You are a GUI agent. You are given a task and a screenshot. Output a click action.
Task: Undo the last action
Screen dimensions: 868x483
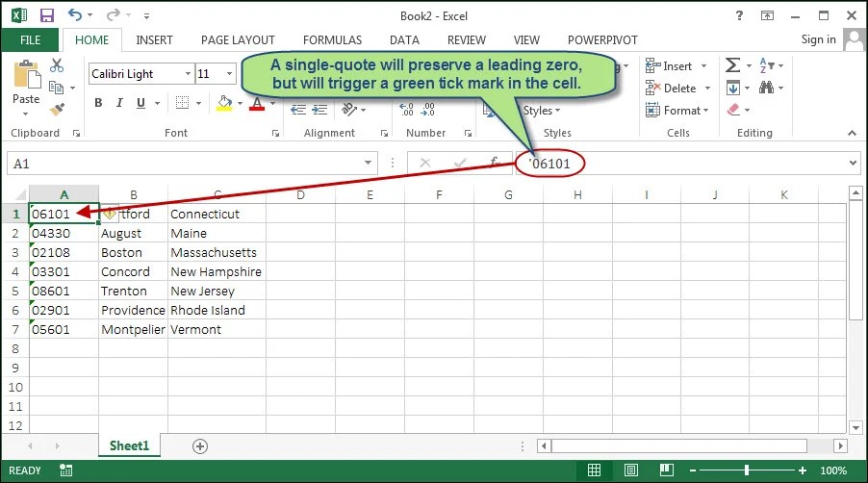75,15
